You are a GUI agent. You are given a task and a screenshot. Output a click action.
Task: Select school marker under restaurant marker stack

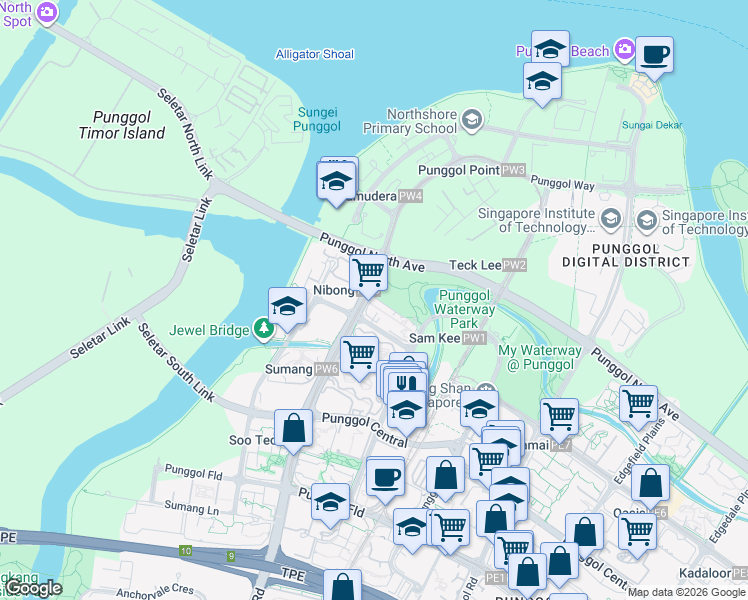click(406, 412)
